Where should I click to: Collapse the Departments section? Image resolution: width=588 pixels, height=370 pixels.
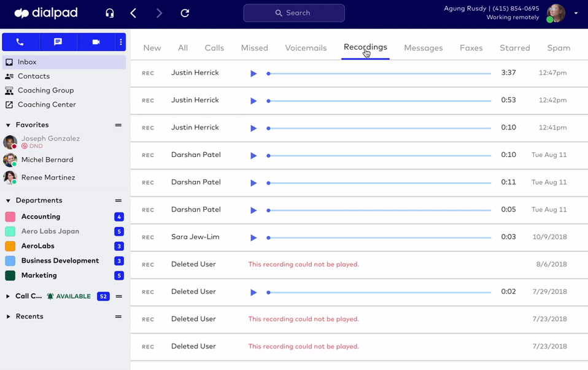(x=8, y=201)
